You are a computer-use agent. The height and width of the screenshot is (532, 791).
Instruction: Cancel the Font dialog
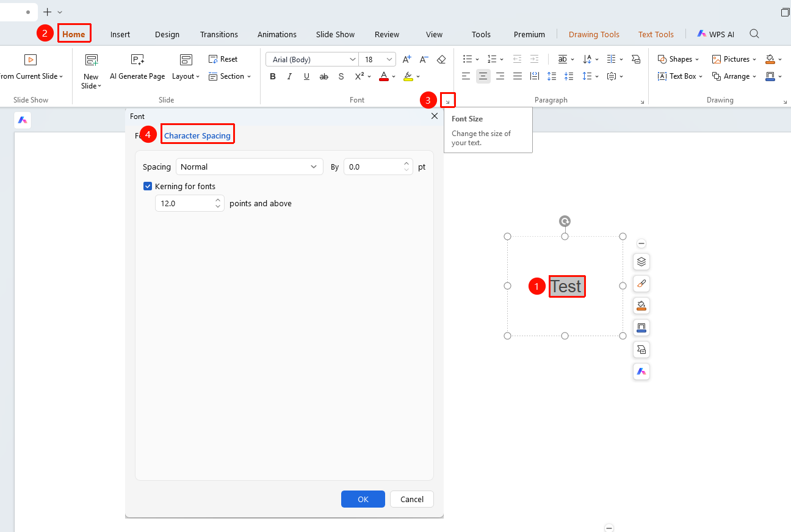point(412,499)
